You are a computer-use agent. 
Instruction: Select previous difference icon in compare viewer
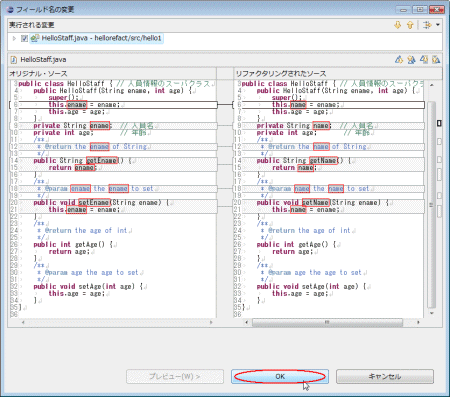(411, 60)
